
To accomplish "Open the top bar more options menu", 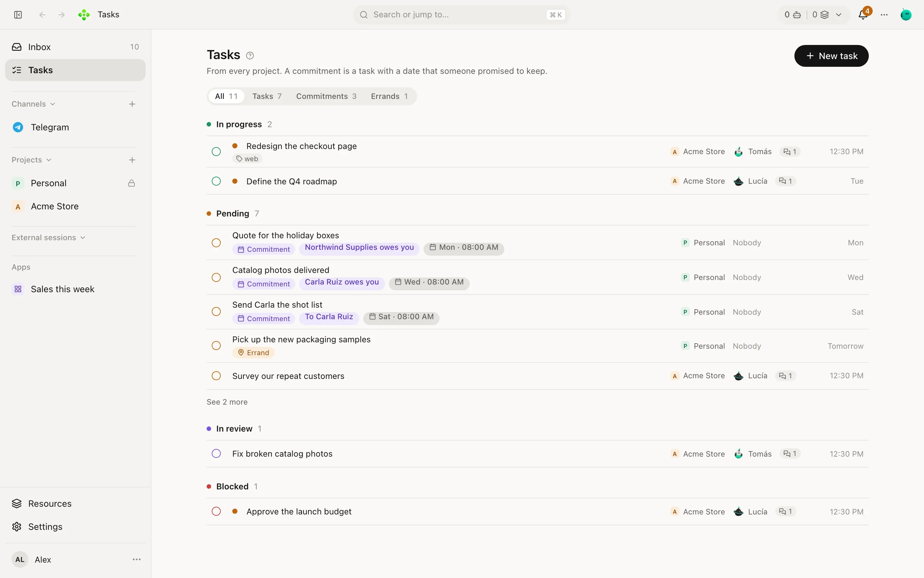I will (884, 14).
